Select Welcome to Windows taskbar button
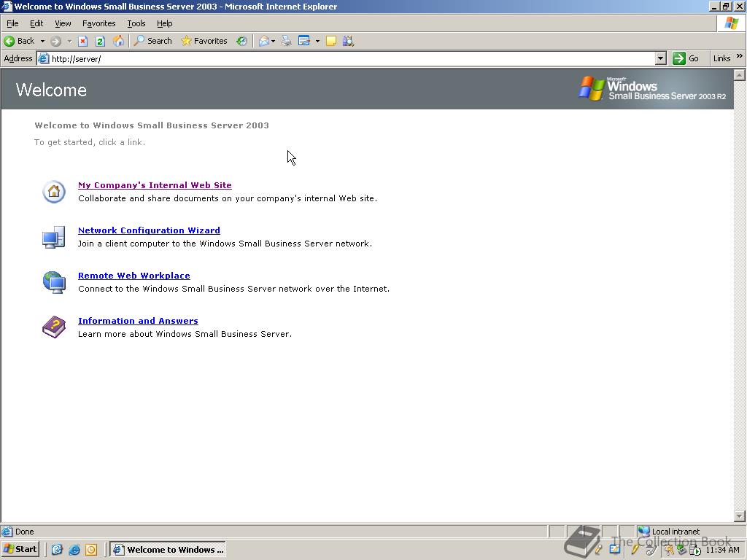The width and height of the screenshot is (747, 560). 168,550
